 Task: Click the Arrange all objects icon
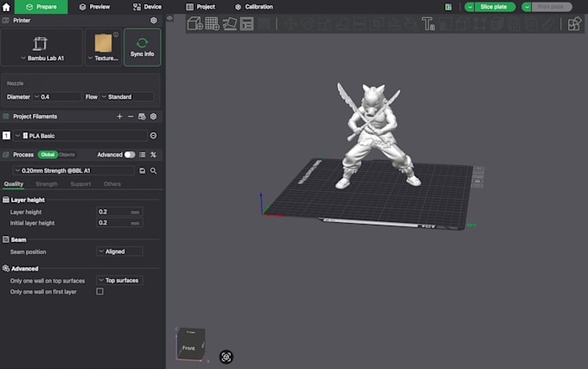pyautogui.click(x=246, y=23)
